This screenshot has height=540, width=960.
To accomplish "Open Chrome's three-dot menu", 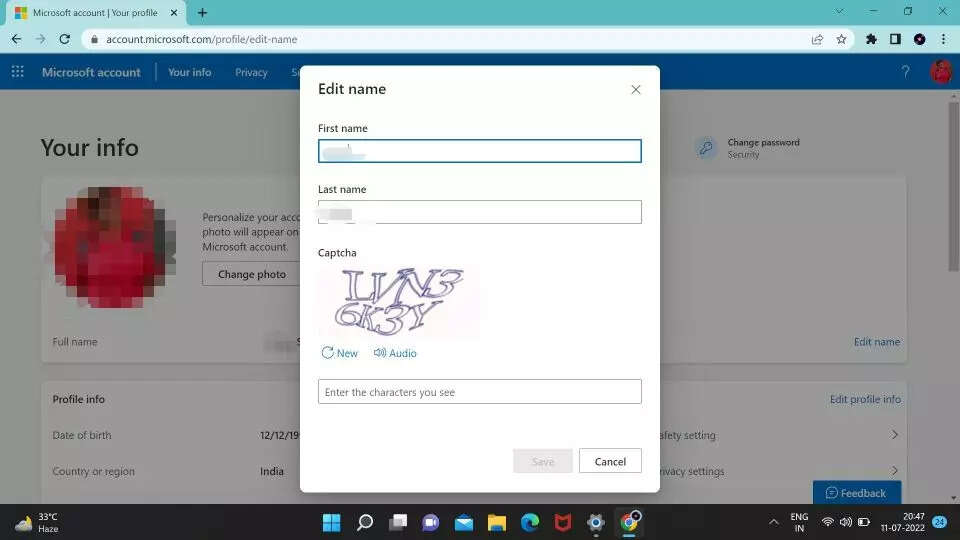I will [x=943, y=39].
